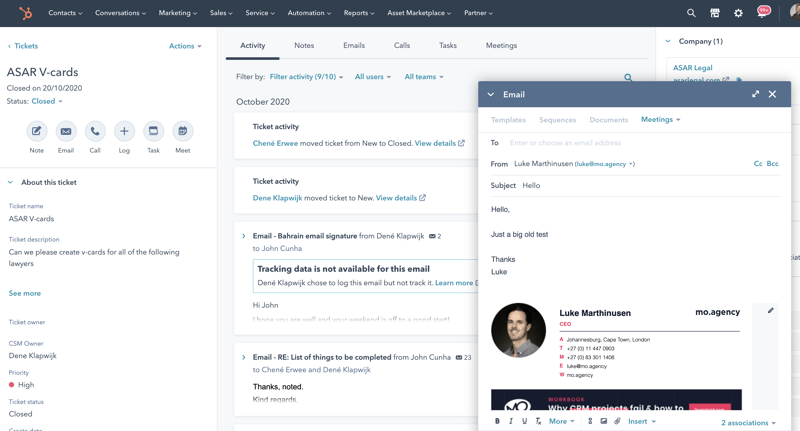This screenshot has width=800, height=431.
Task: Start a Call from ticket actions
Action: tap(95, 131)
